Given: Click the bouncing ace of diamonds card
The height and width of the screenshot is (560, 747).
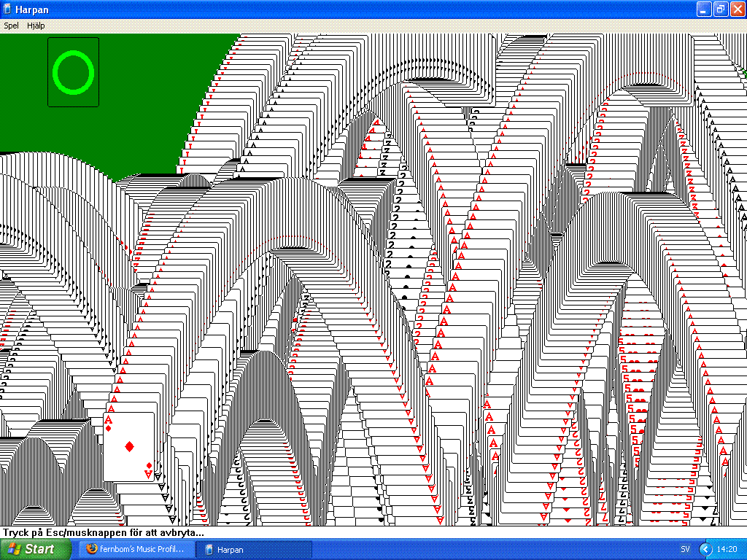Looking at the screenshot, I should click(x=129, y=447).
